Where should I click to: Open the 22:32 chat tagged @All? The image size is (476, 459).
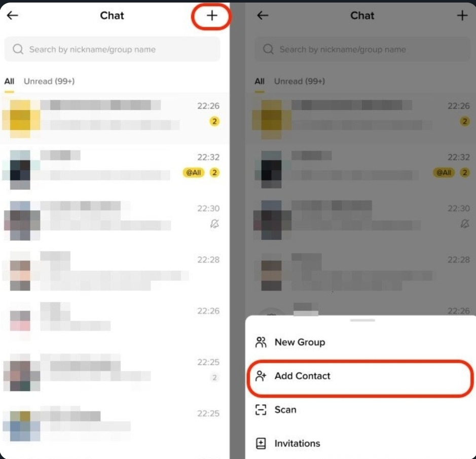(x=115, y=170)
